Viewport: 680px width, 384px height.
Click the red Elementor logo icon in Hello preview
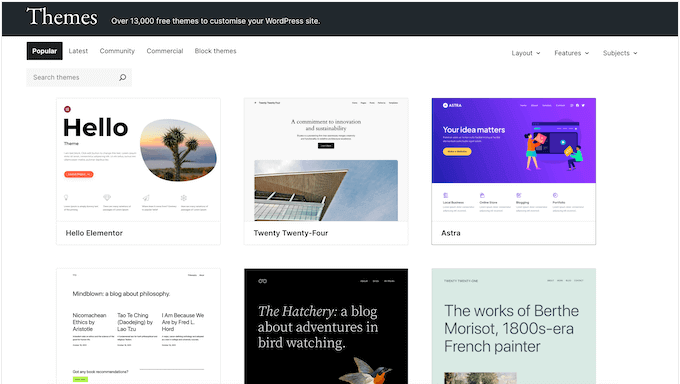tap(67, 109)
